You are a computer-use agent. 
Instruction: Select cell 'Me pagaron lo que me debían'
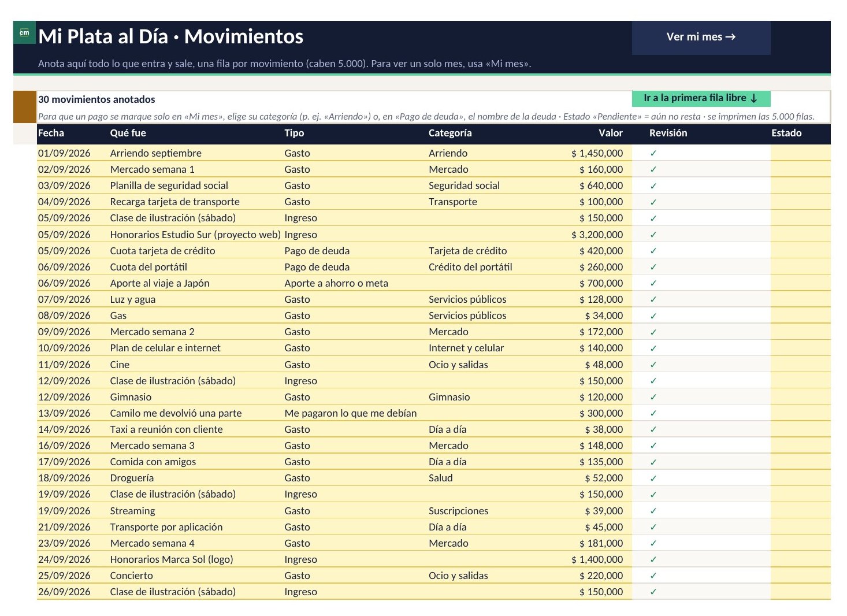(350, 413)
